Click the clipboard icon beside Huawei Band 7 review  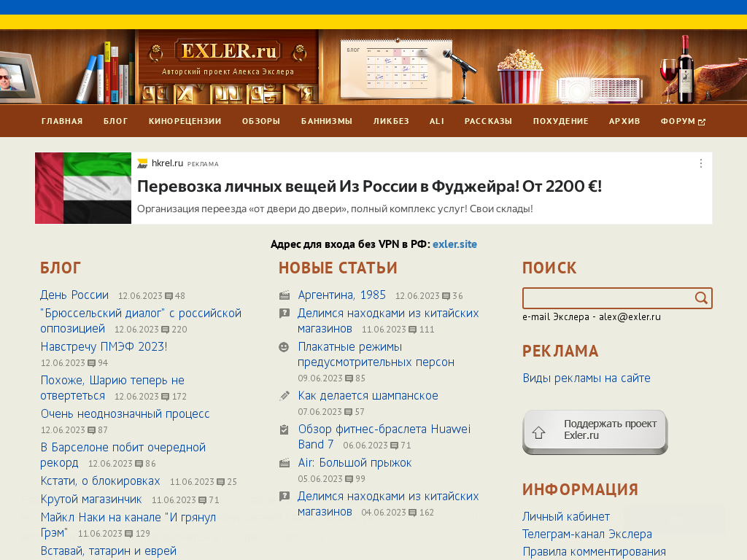pyautogui.click(x=284, y=429)
